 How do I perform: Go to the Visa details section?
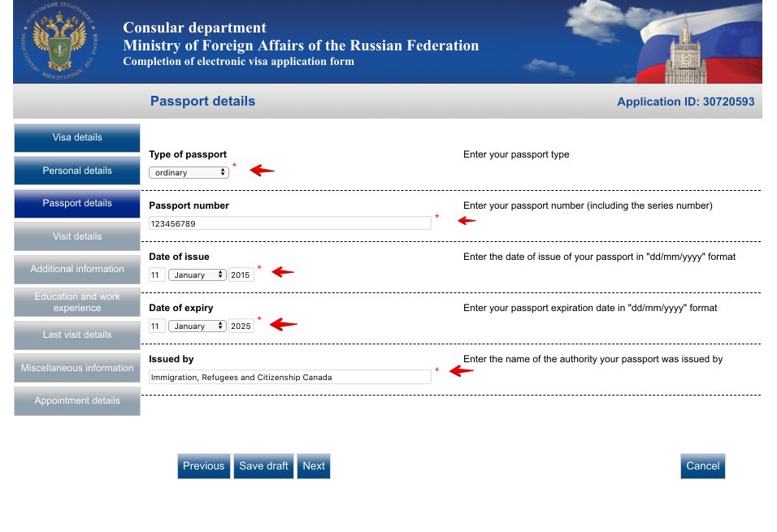click(x=77, y=138)
